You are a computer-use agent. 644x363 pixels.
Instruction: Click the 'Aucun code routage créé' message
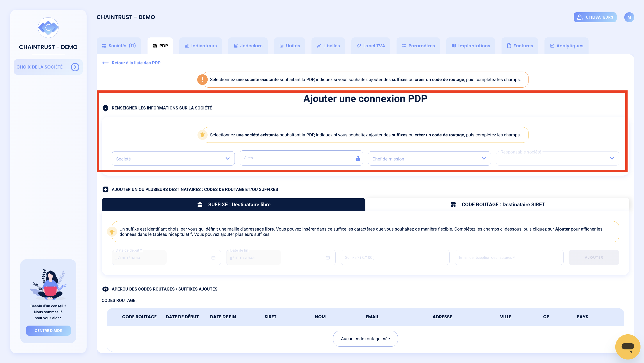click(x=365, y=339)
